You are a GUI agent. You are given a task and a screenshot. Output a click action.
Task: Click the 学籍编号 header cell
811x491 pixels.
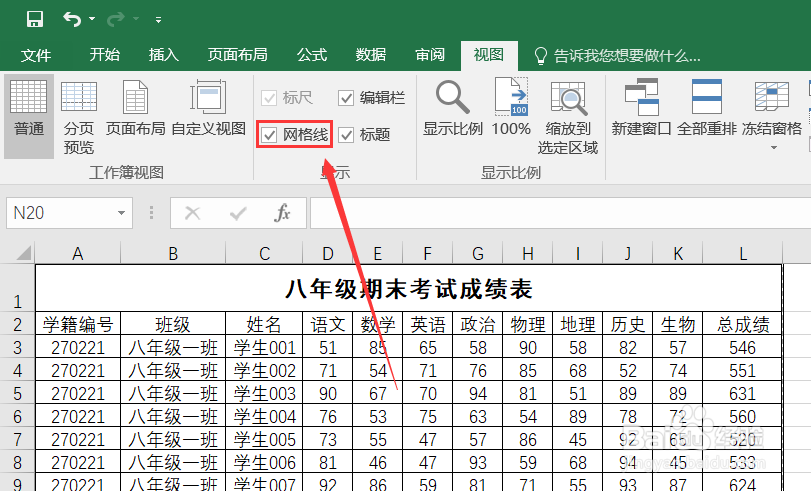[x=78, y=324]
